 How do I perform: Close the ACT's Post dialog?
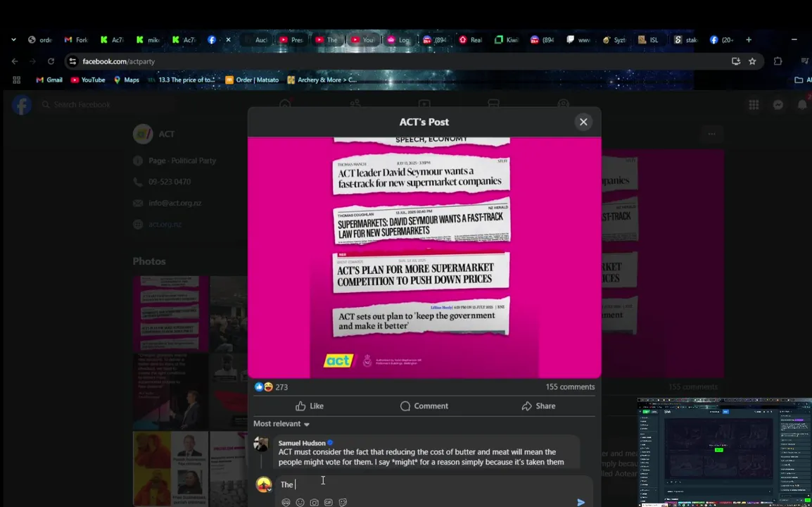click(x=583, y=122)
